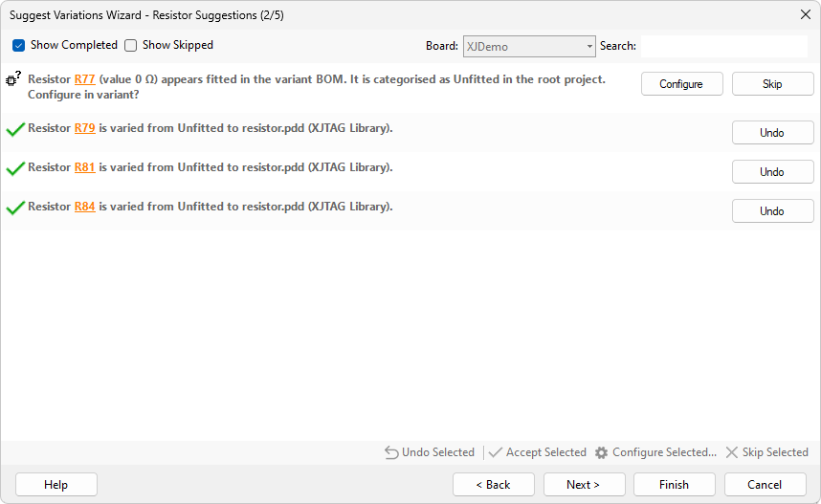Undo the R81 variation
The image size is (821, 504).
[x=772, y=172]
